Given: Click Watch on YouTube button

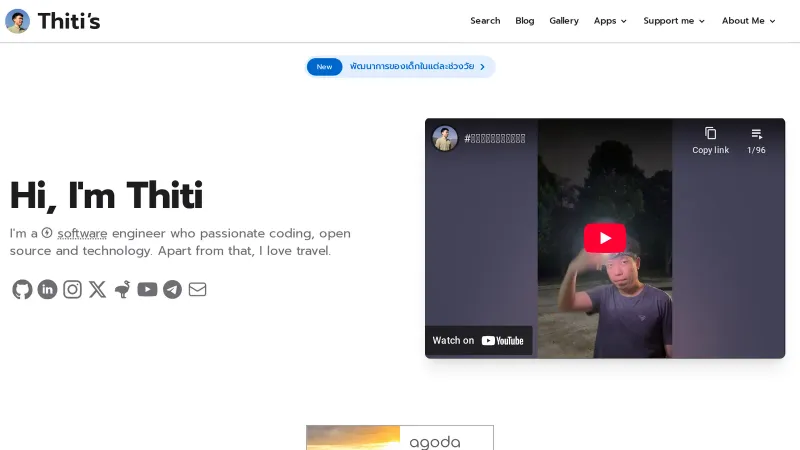Looking at the screenshot, I should pyautogui.click(x=478, y=340).
